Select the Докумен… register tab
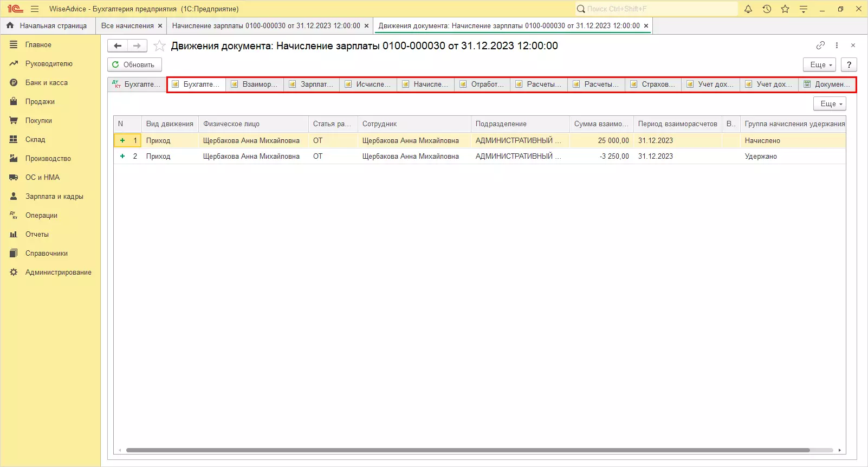Viewport: 868px width, 467px height. [x=827, y=85]
